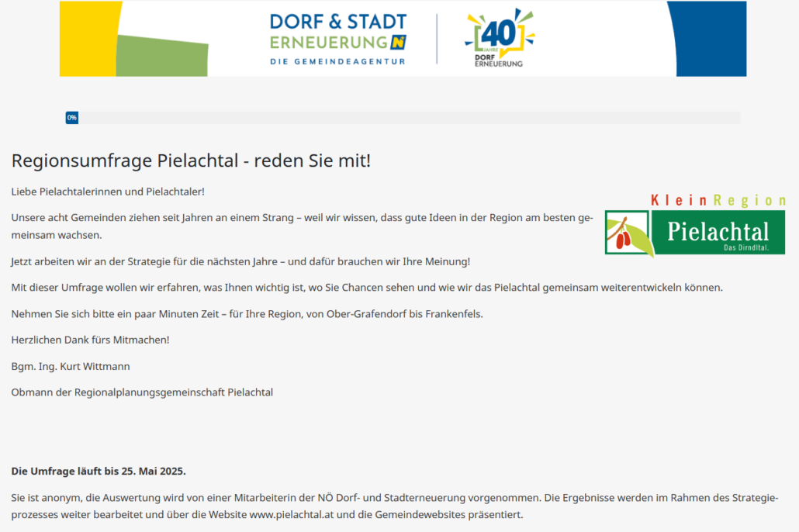799x532 pixels.
Task: Click the 'Herzlichen Dank fürs Mitmachen!' line
Action: tap(90, 340)
